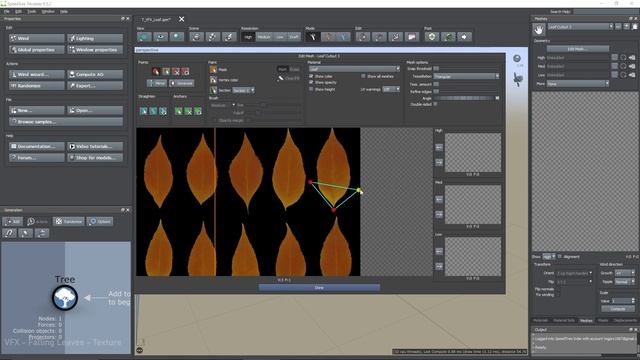Select the third Mode toolbar icon
The height and width of the screenshot is (360, 640).
tap(343, 37)
